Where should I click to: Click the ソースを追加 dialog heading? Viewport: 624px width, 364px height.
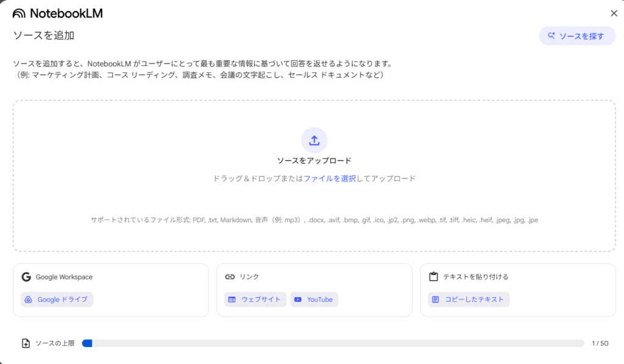44,35
